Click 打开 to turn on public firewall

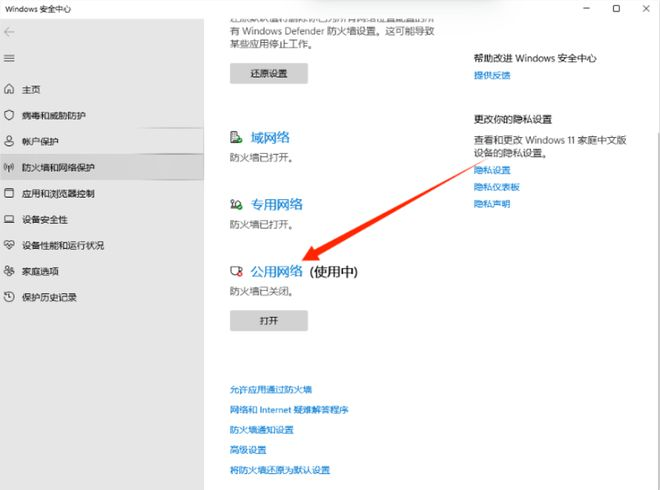(x=269, y=321)
